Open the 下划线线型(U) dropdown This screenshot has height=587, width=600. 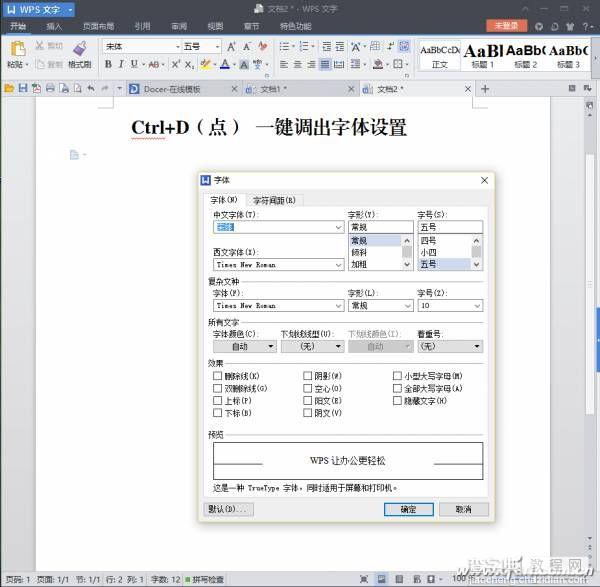tap(313, 347)
